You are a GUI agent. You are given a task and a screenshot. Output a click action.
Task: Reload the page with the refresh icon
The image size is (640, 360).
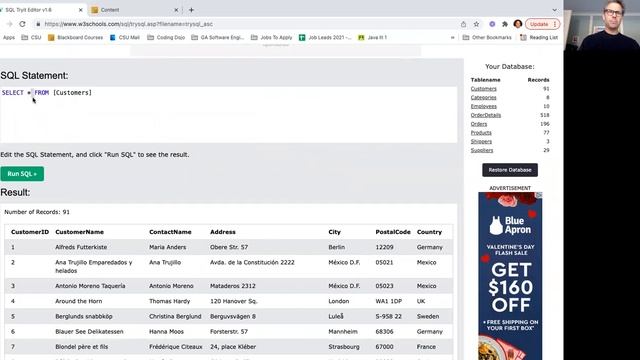pyautogui.click(x=22, y=24)
